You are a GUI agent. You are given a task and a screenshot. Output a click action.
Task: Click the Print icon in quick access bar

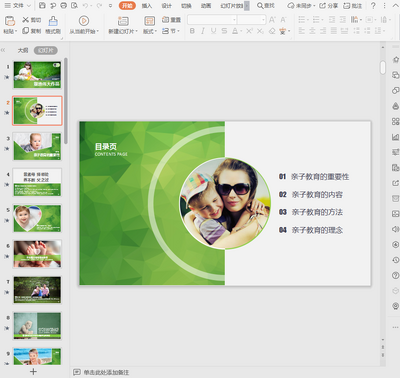click(64, 5)
